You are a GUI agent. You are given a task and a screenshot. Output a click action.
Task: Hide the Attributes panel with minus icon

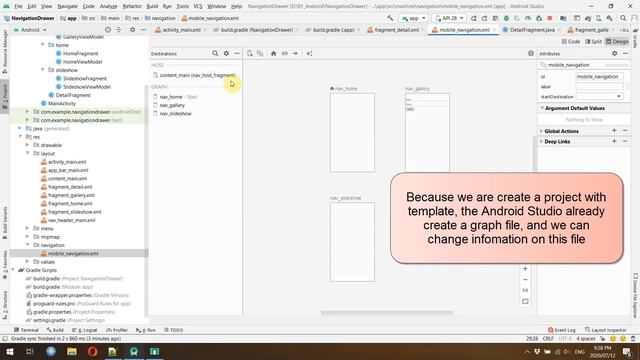(x=625, y=53)
